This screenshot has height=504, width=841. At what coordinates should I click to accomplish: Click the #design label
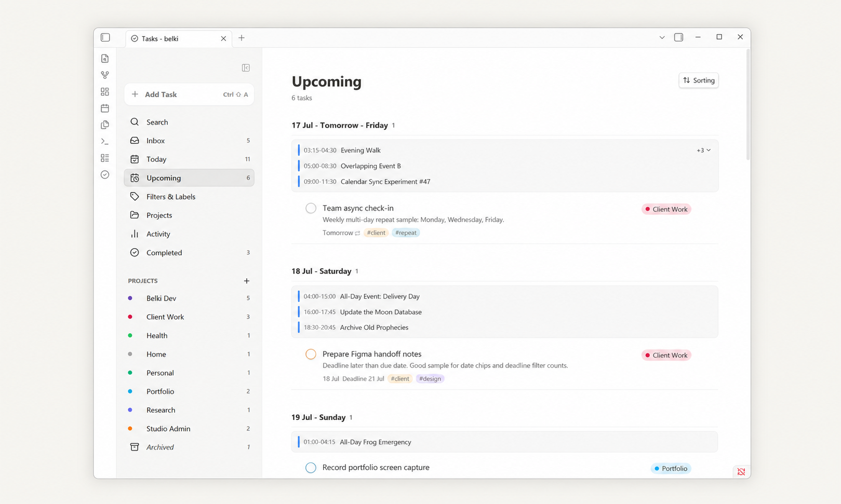click(x=430, y=379)
